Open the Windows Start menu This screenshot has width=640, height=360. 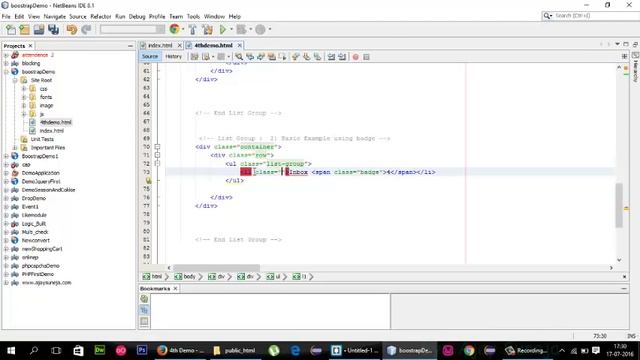(x=11, y=350)
